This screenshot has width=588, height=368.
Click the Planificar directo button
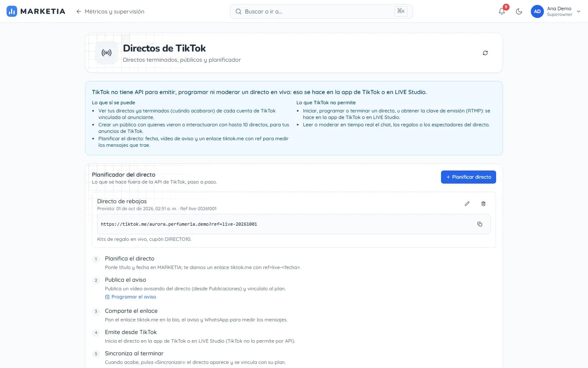(468, 177)
